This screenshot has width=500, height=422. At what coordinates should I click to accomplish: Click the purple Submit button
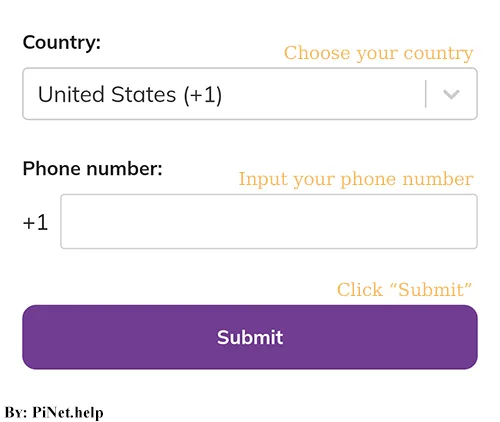pos(250,337)
